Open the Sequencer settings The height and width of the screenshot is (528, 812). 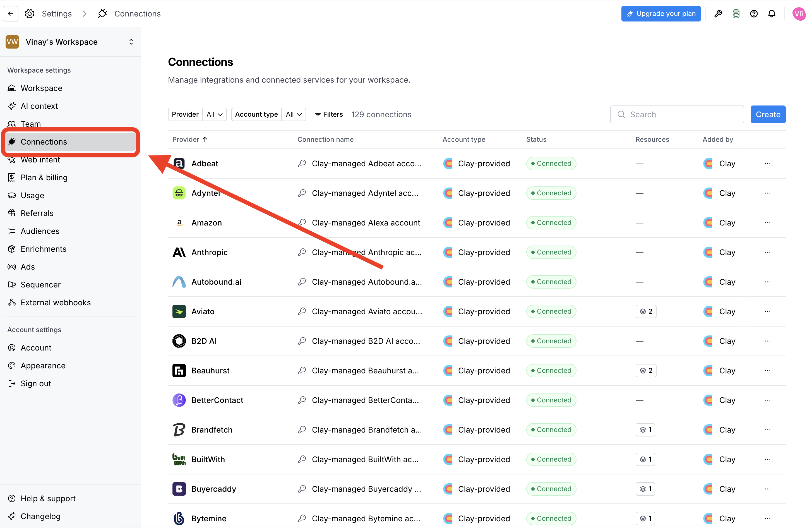(x=70, y=285)
